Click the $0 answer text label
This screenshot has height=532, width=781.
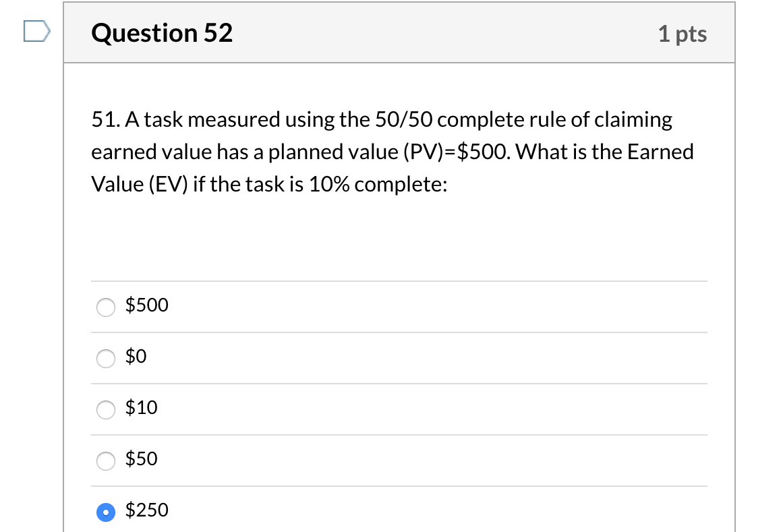click(135, 357)
